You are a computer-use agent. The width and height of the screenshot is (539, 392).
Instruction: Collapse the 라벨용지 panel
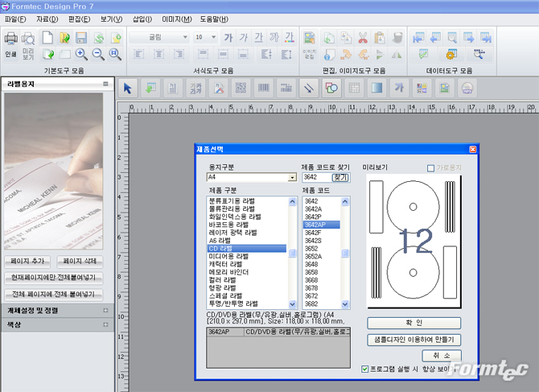[105, 84]
